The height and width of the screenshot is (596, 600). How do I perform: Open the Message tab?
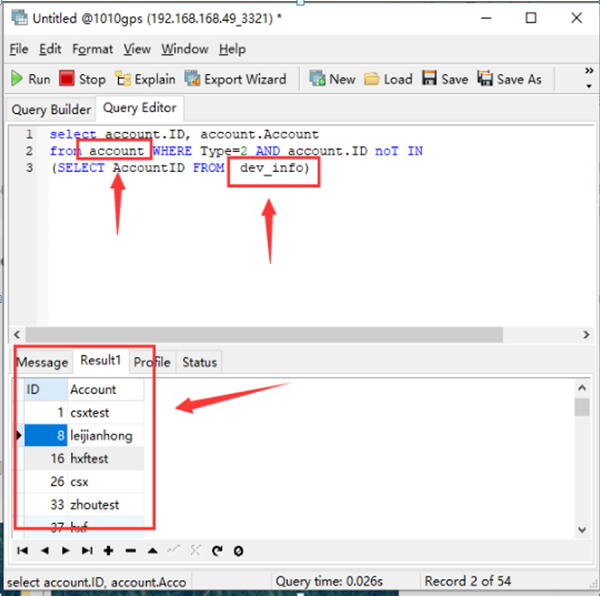pos(42,362)
